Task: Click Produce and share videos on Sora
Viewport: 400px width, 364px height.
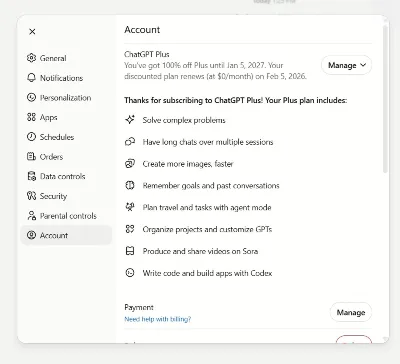Action: (200, 251)
